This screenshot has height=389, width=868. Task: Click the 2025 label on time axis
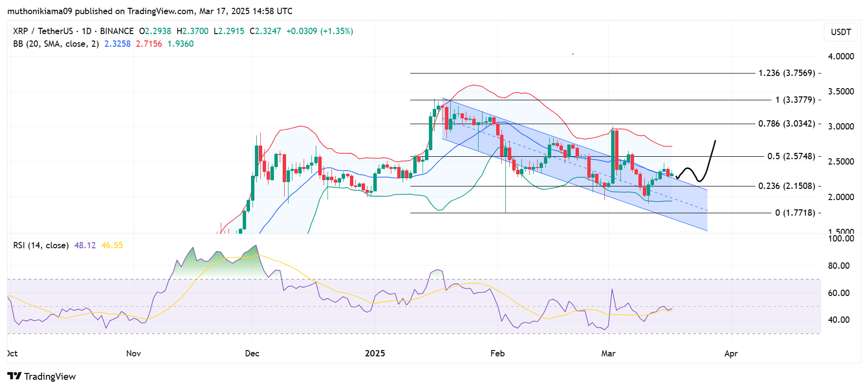click(375, 353)
